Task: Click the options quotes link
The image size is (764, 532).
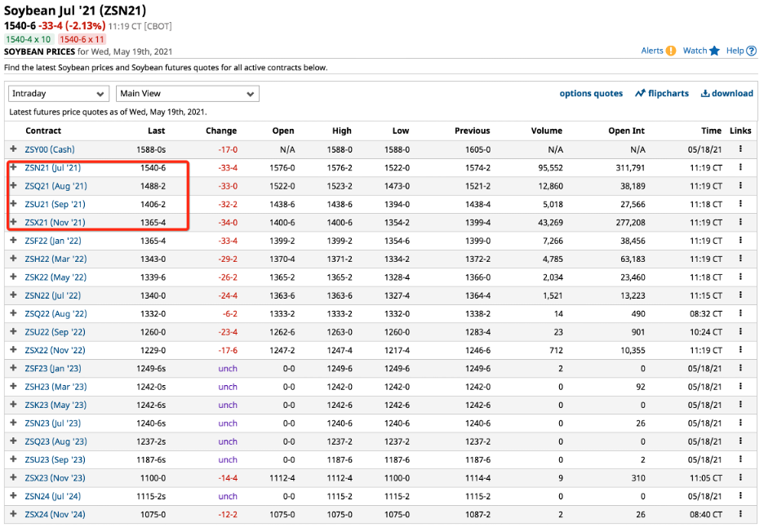Action: [x=591, y=93]
